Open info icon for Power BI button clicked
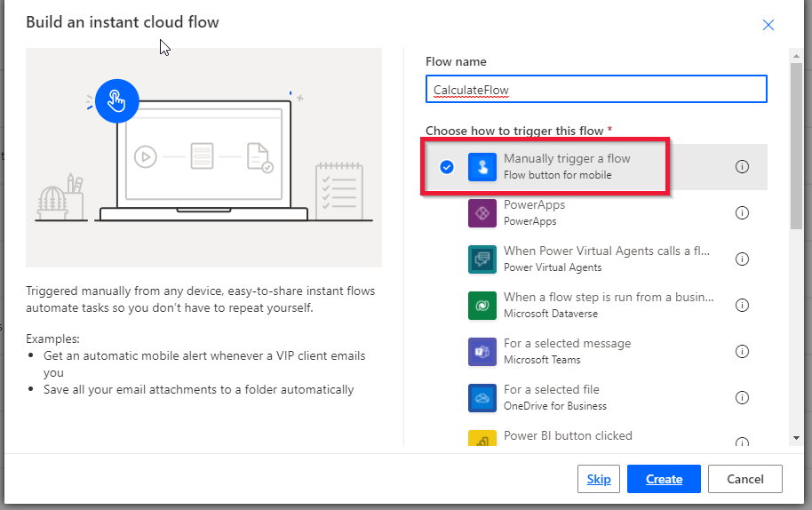The height and width of the screenshot is (510, 812). pyautogui.click(x=742, y=442)
